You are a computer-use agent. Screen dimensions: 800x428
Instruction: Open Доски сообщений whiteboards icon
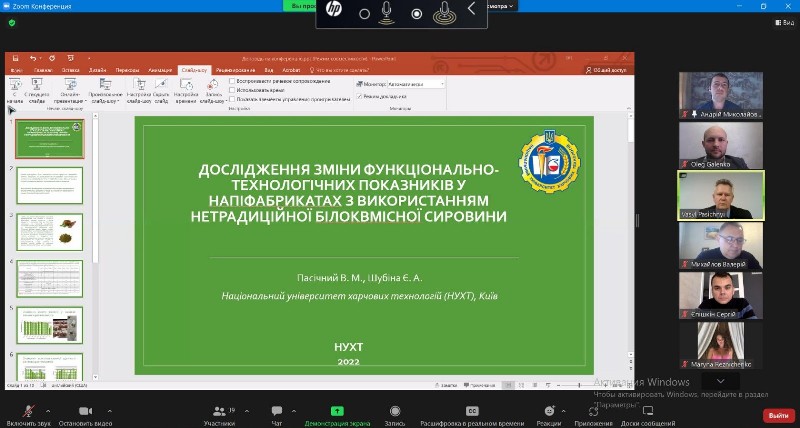(x=648, y=411)
